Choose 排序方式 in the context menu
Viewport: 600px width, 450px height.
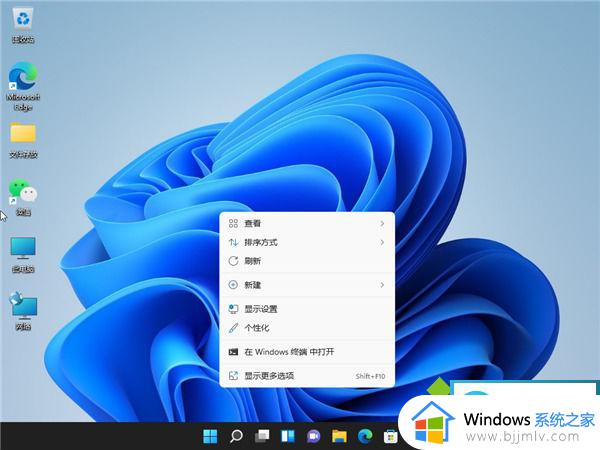coord(307,242)
